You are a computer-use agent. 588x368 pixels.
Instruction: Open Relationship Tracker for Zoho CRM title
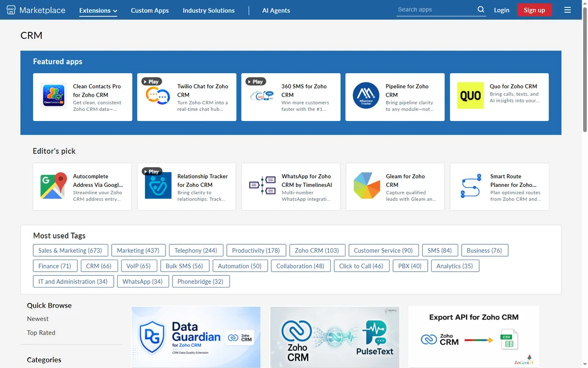click(x=202, y=181)
